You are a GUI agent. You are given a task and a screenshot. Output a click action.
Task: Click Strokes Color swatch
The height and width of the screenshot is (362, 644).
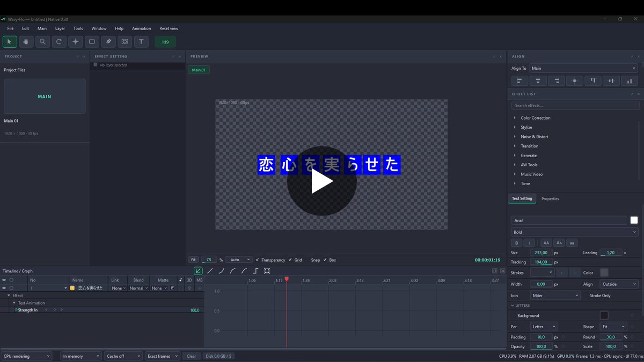click(604, 272)
